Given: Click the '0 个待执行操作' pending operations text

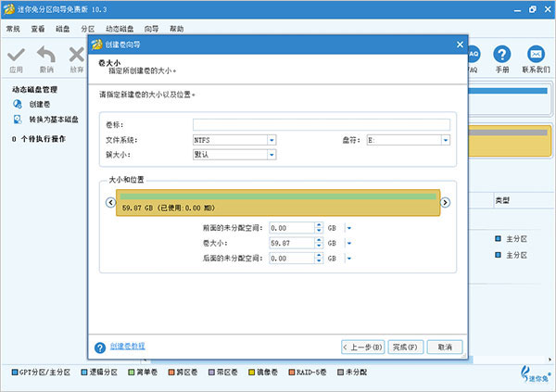Looking at the screenshot, I should (39, 139).
